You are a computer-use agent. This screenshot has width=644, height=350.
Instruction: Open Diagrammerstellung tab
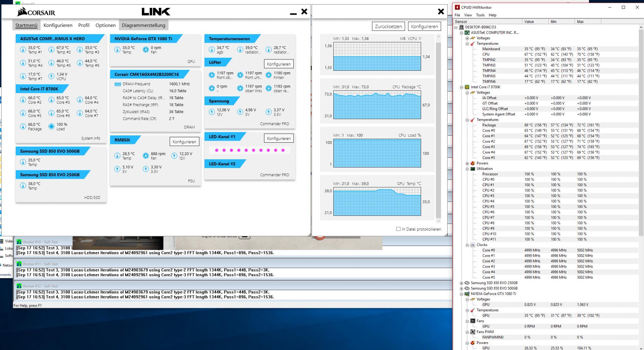tap(143, 25)
